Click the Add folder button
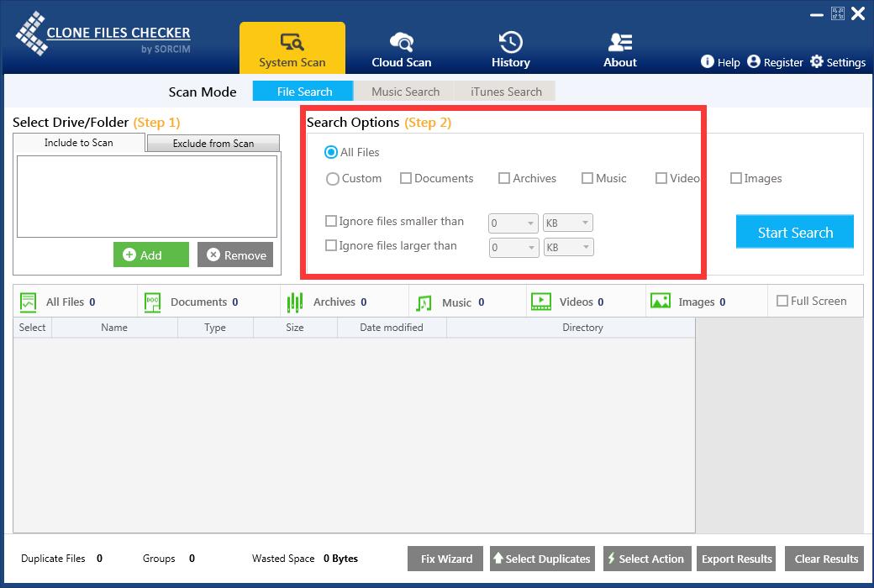 151,255
